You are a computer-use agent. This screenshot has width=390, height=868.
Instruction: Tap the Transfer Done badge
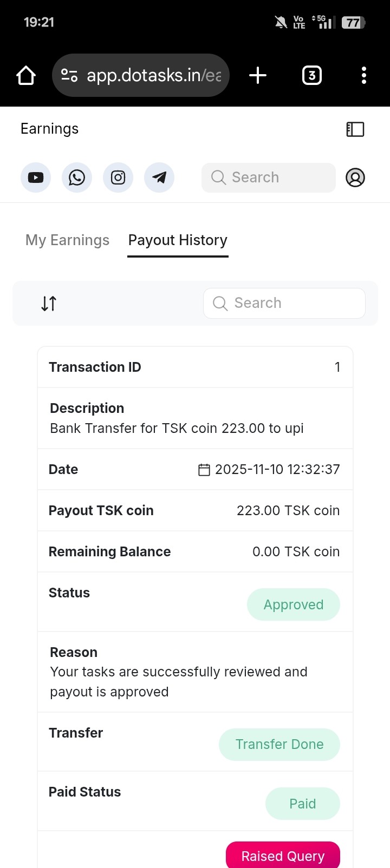(x=279, y=745)
